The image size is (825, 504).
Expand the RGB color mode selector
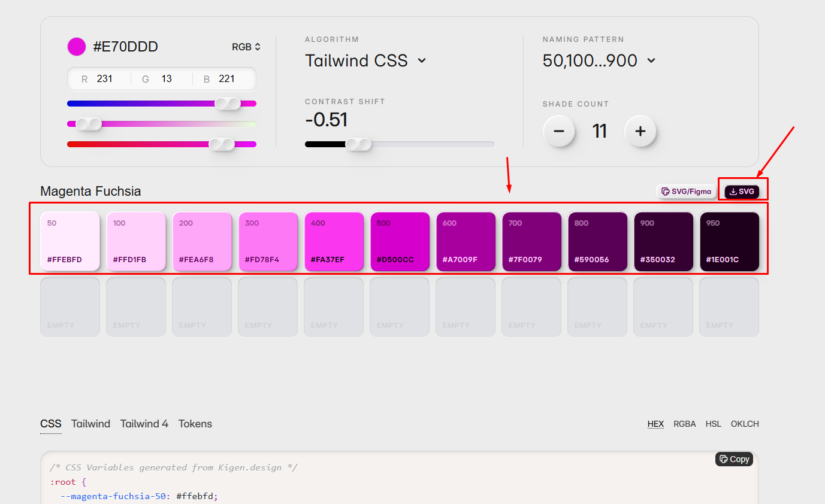[x=246, y=46]
